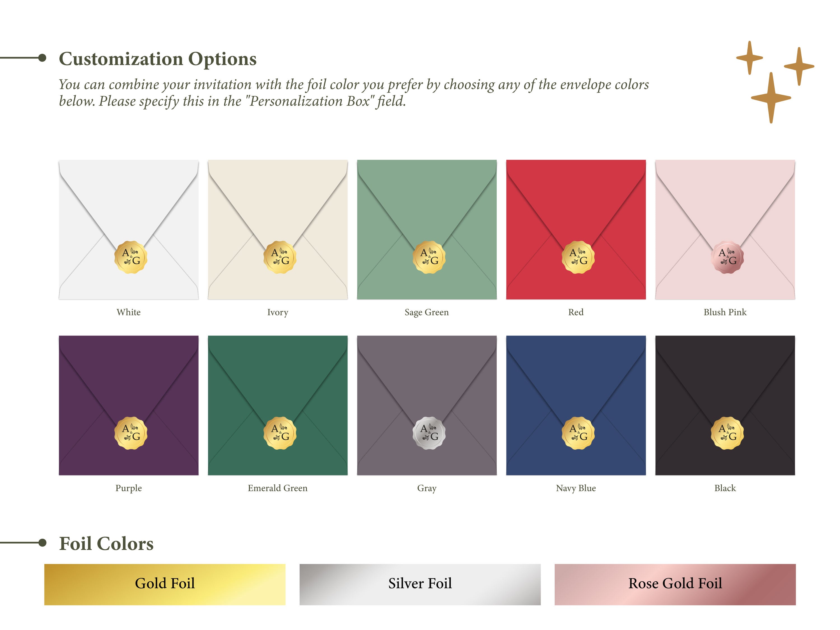Image resolution: width=840 pixels, height=630 pixels.
Task: Click the Ivory label text
Action: (x=277, y=312)
